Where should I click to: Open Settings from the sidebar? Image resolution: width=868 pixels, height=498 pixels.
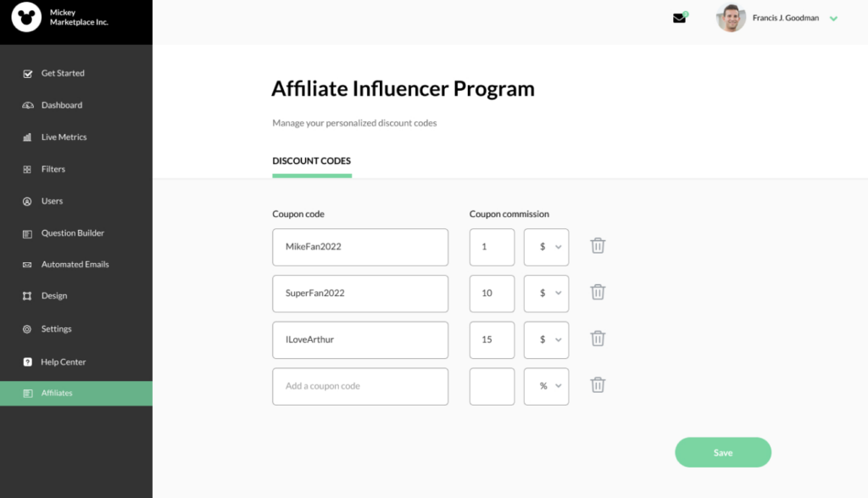pos(56,328)
